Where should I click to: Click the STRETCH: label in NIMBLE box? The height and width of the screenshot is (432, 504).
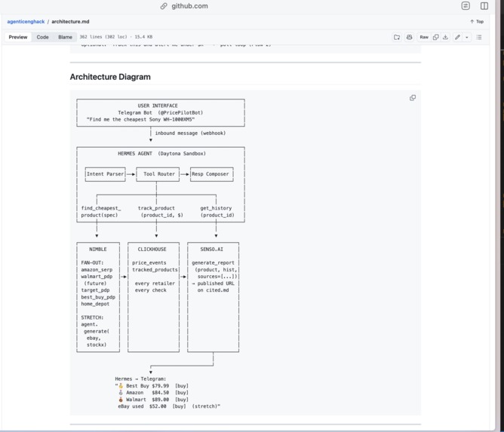pyautogui.click(x=92, y=317)
